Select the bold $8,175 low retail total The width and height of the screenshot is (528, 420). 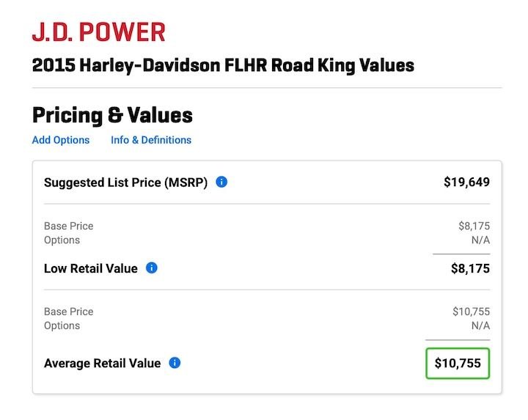point(470,268)
